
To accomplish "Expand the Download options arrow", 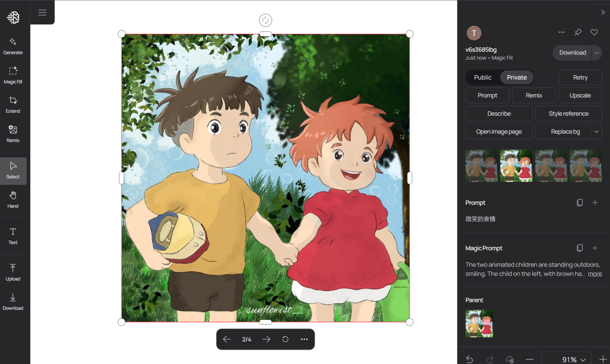I will coord(597,53).
